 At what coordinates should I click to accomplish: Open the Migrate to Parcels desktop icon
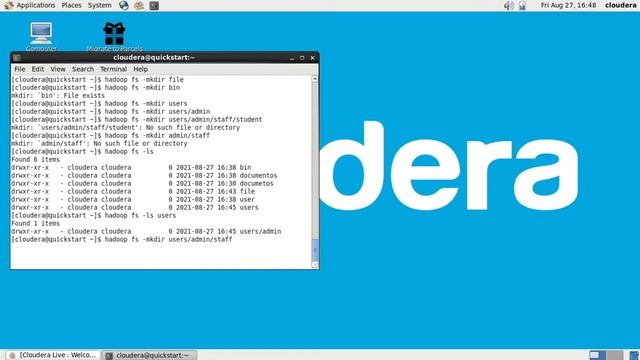click(x=114, y=37)
